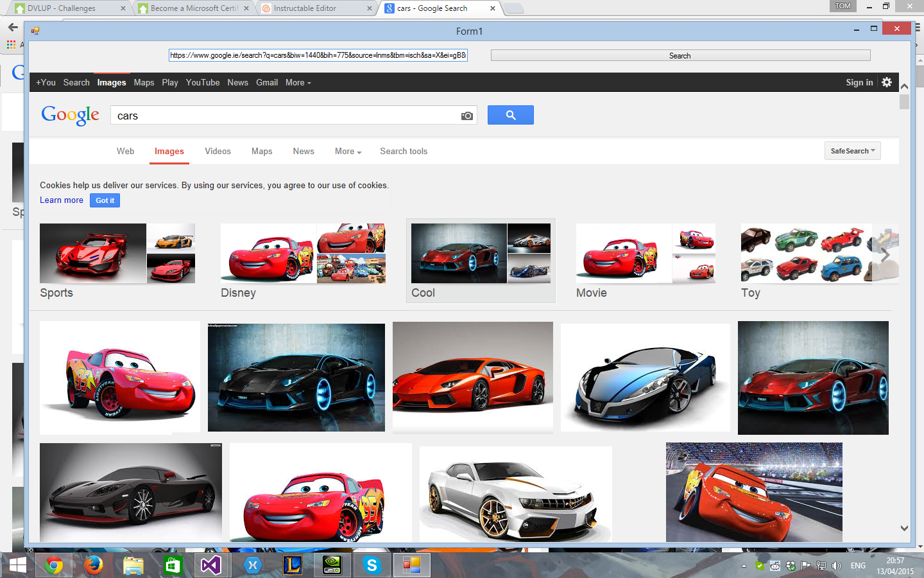Select the Form1 app taskbar icon
Image resolution: width=924 pixels, height=578 pixels.
(411, 565)
